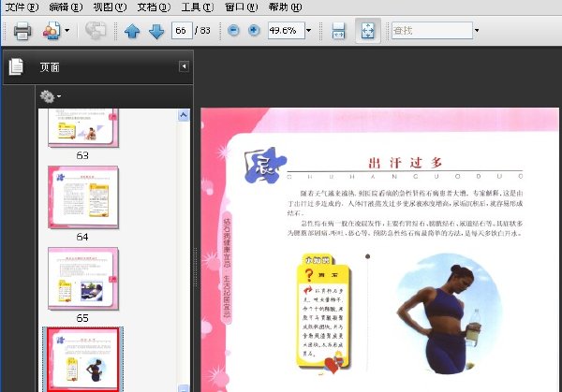Zoom out using the minus button
The width and height of the screenshot is (562, 392).
(233, 31)
